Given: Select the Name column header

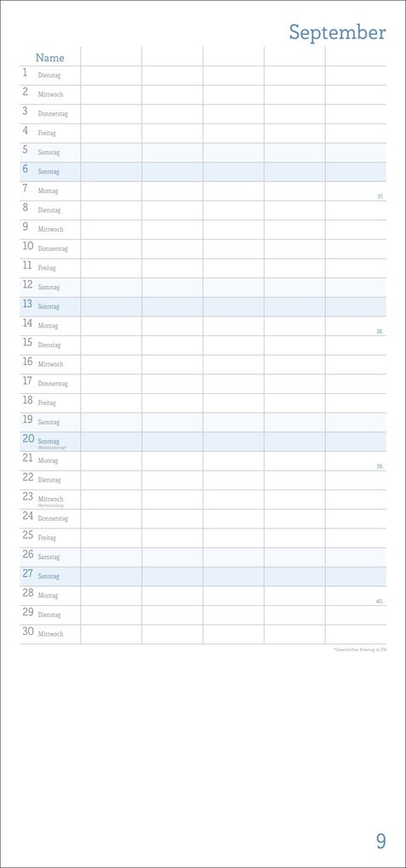Looking at the screenshot, I should click(50, 58).
